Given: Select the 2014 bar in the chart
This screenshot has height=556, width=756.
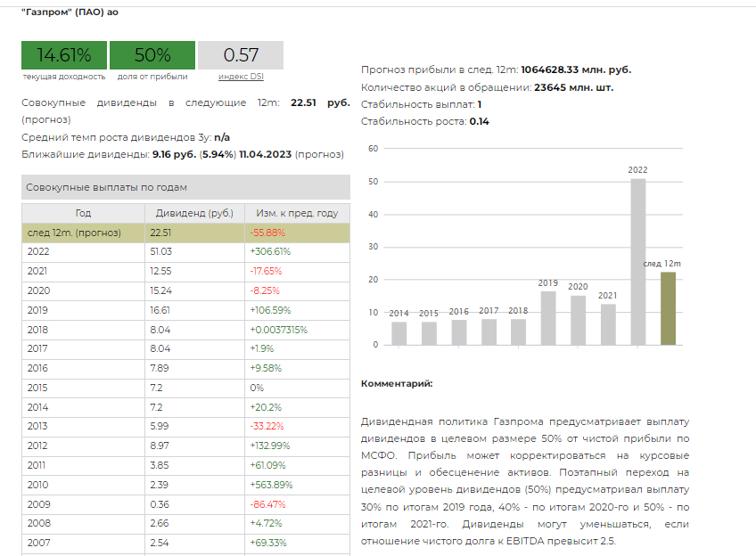Looking at the screenshot, I should pyautogui.click(x=399, y=333).
